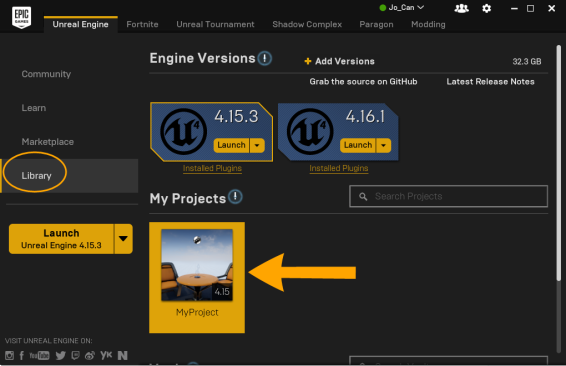
Task: Open the YouTube social icon
Action: (x=39, y=356)
